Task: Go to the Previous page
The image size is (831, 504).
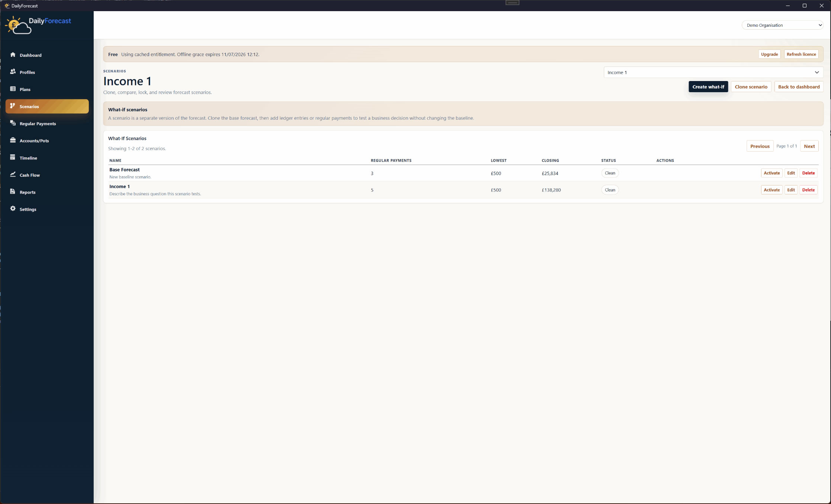Action: [760, 146]
